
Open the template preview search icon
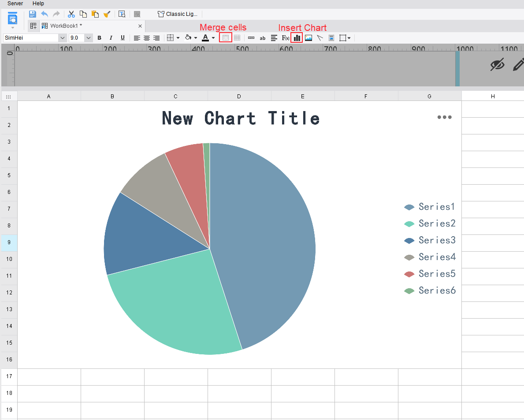pos(122,14)
